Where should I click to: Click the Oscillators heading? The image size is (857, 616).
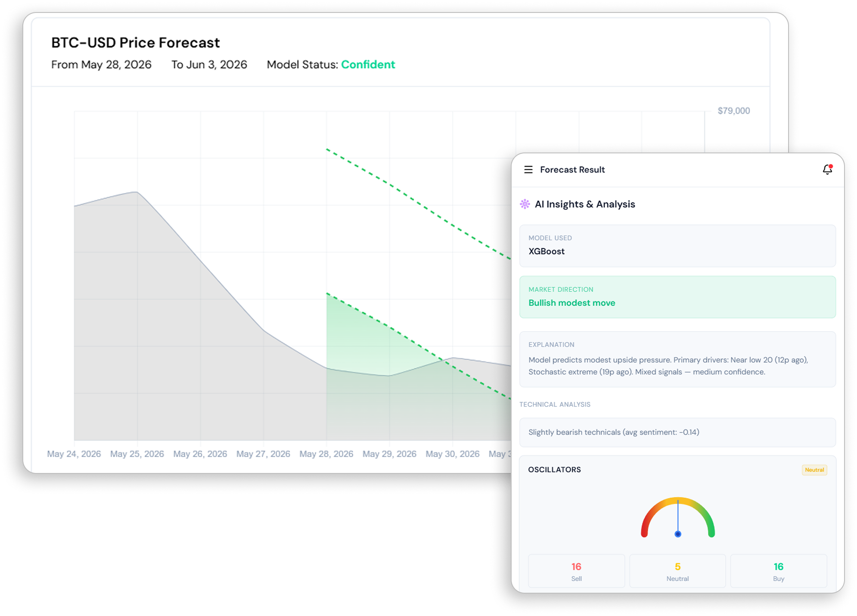tap(554, 470)
